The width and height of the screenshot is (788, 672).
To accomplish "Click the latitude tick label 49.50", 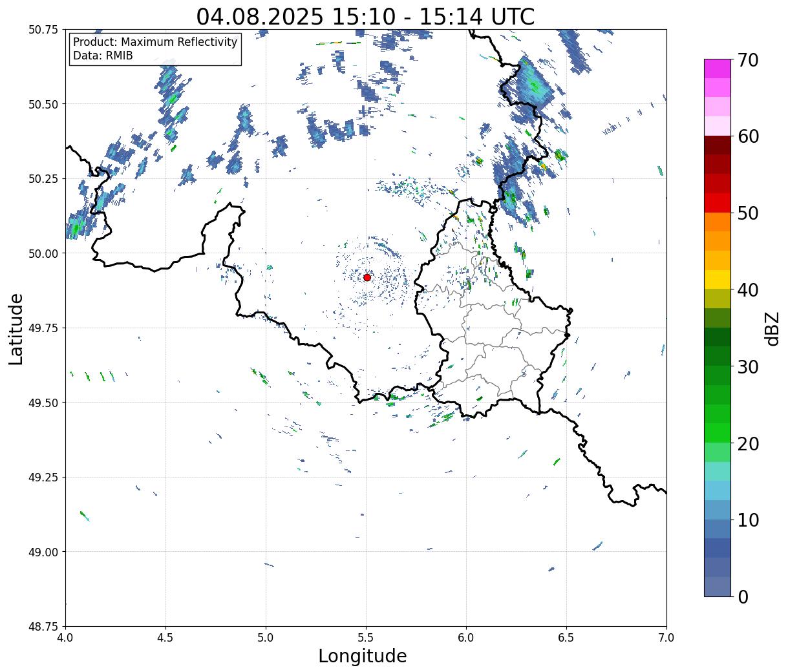I will pyautogui.click(x=44, y=403).
